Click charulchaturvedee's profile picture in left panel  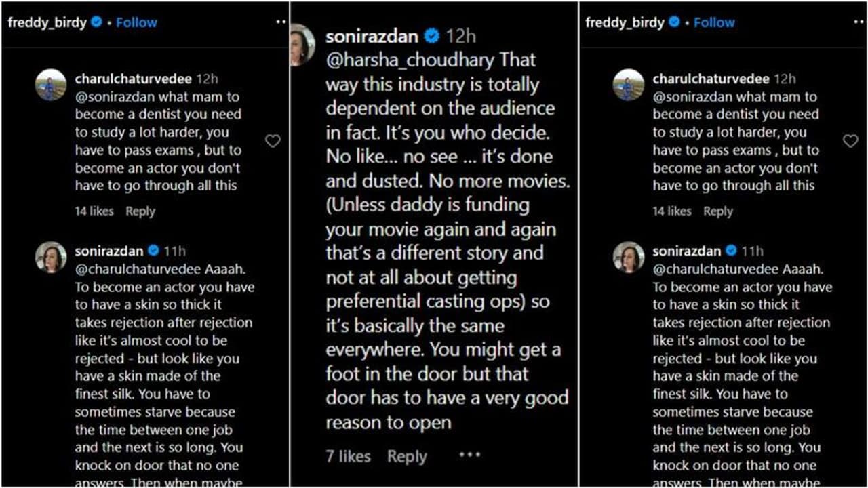[x=51, y=85]
